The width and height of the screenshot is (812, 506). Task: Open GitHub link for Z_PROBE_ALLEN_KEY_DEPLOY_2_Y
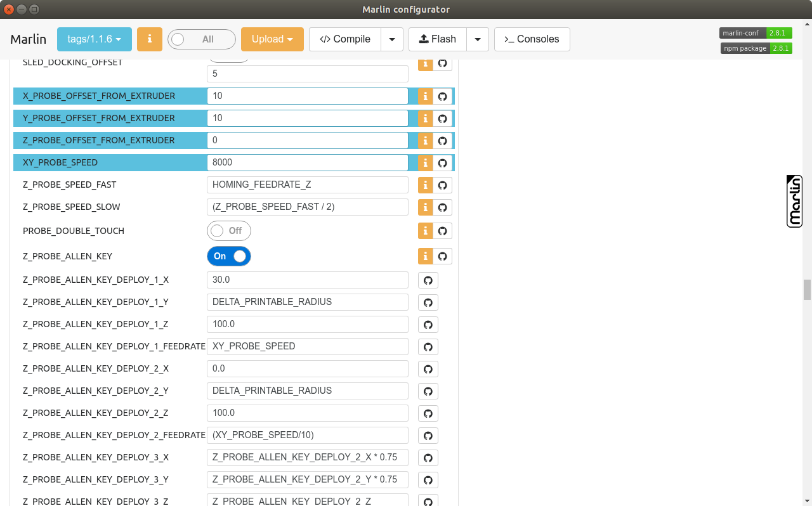click(x=428, y=391)
